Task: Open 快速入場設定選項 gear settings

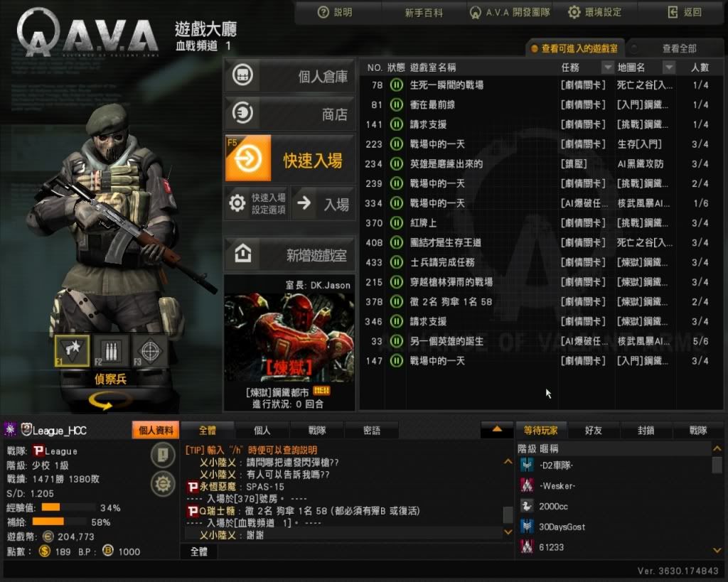Action: 257,203
